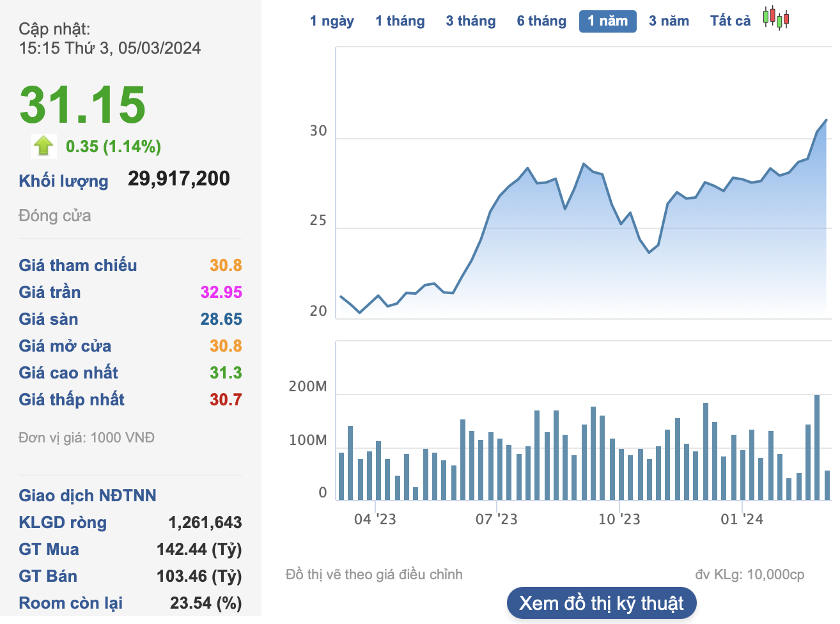Click the 01 '24 x-axis date label

pos(742,519)
